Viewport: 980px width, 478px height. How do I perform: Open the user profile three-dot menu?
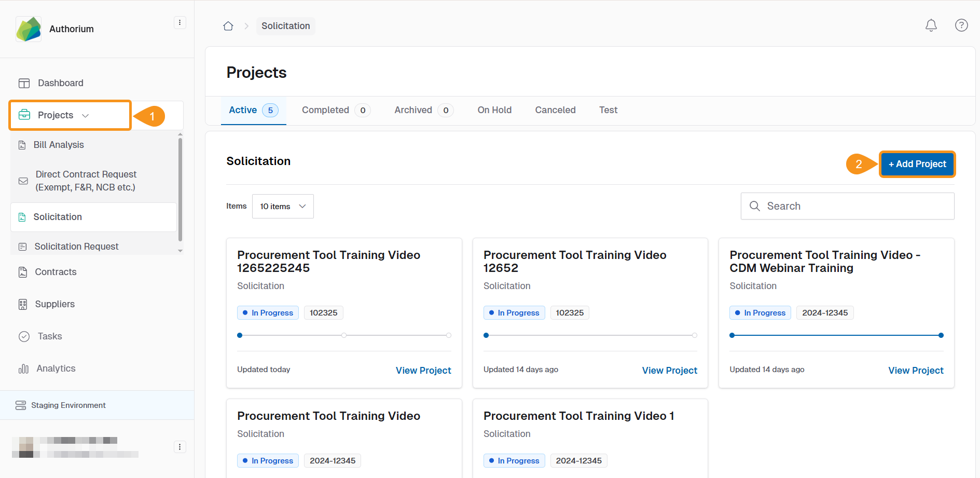point(180,447)
